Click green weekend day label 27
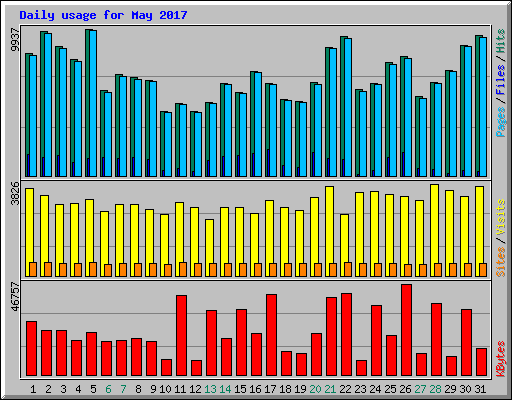This screenshot has width=512, height=400. tap(420, 389)
